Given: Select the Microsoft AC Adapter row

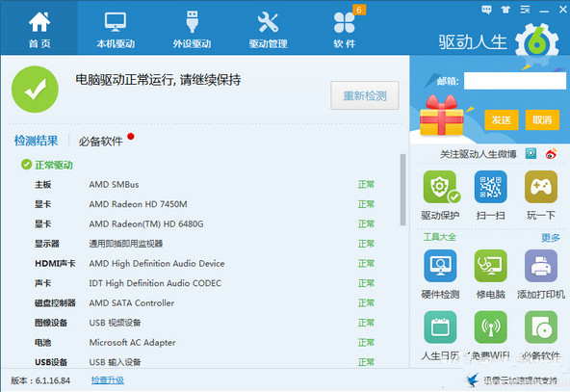Looking at the screenshot, I should coord(205,343).
